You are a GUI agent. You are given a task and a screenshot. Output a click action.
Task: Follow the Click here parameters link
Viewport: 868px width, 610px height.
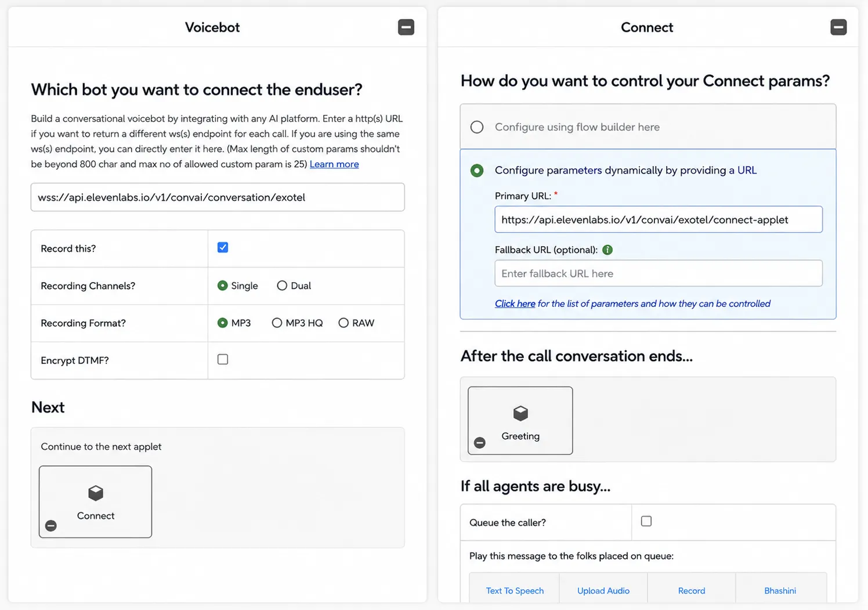click(x=515, y=304)
